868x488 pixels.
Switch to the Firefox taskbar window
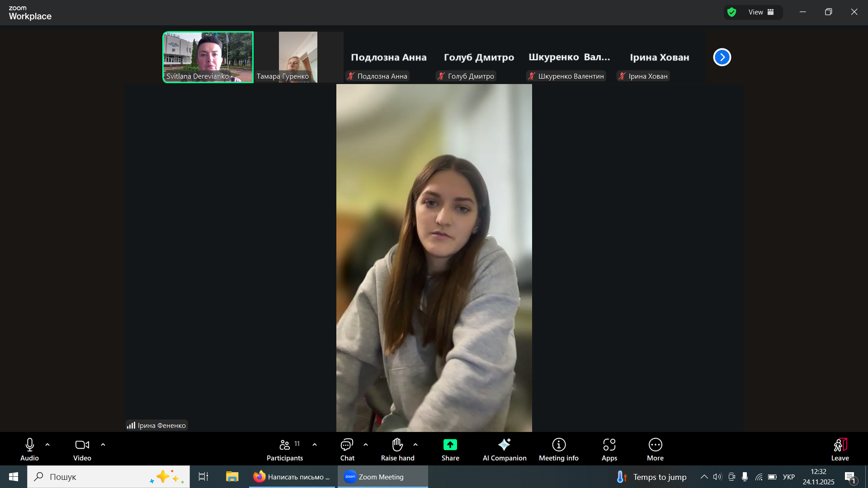point(292,477)
